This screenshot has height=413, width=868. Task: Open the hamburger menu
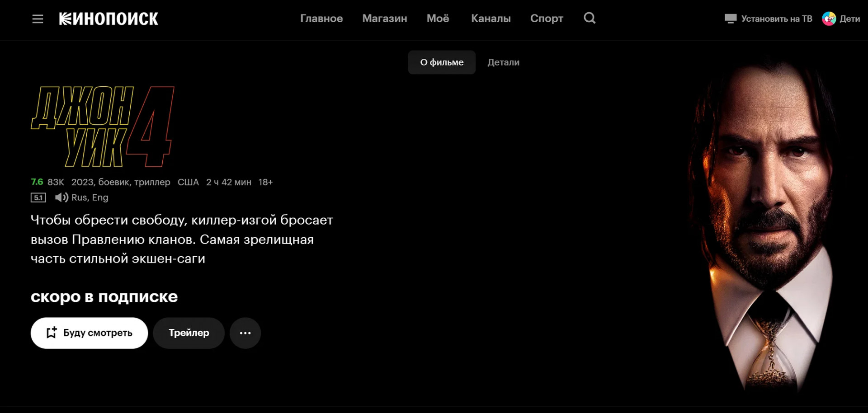click(38, 19)
